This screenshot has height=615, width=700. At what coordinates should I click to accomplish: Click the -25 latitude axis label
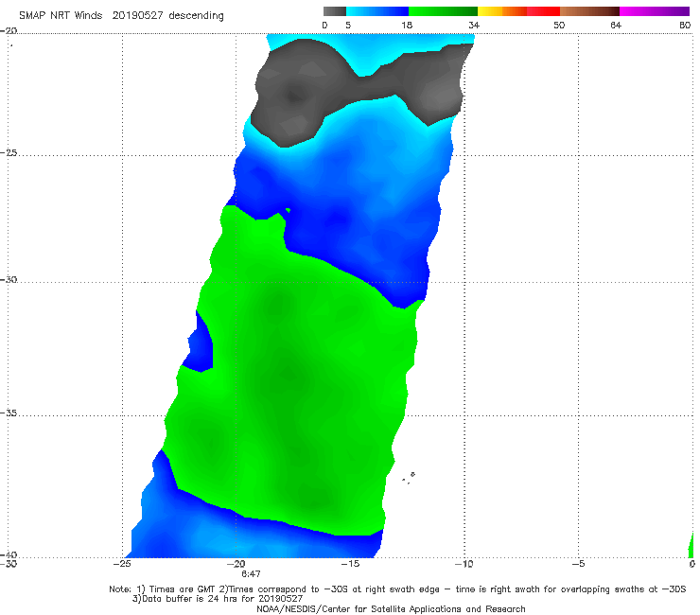pos(9,152)
